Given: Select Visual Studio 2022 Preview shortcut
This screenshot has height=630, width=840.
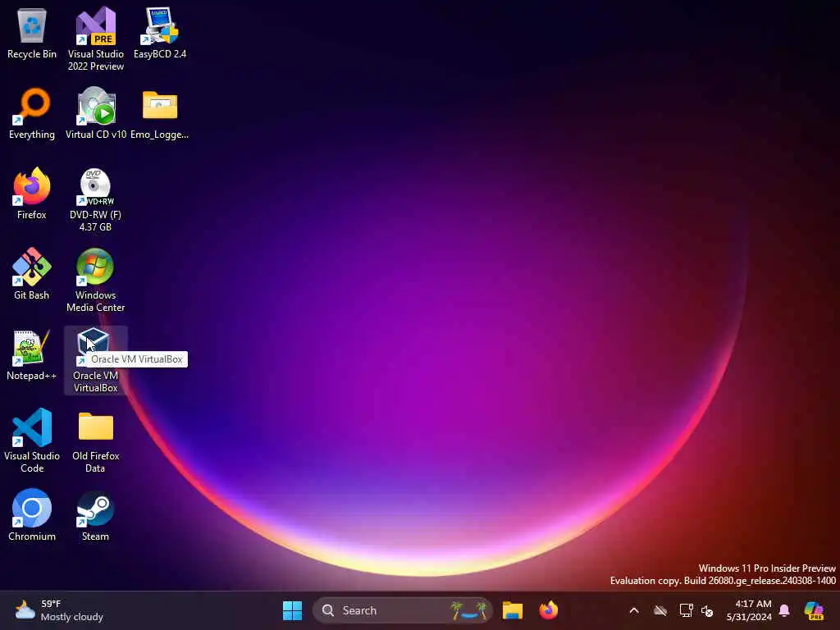Looking at the screenshot, I should tap(95, 39).
